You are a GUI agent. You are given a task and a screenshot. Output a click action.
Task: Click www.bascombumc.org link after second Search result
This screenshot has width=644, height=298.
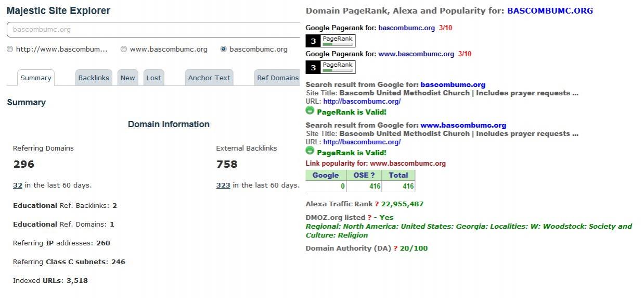(463, 125)
